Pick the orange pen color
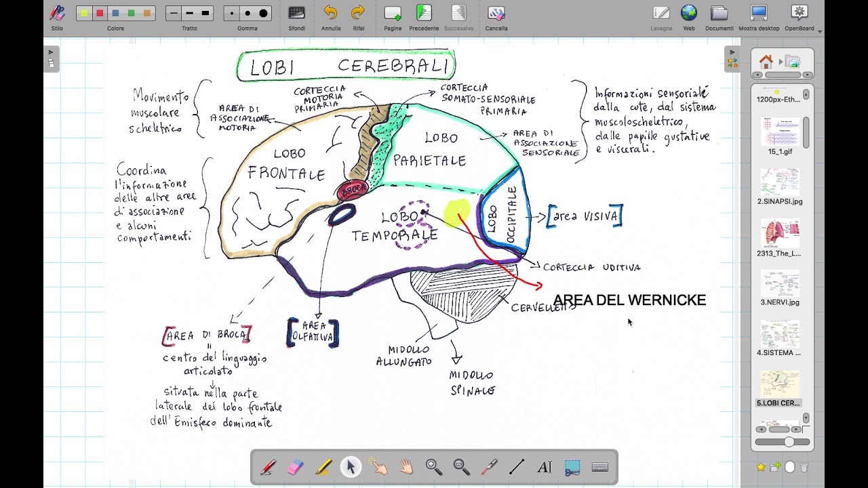 [x=147, y=13]
